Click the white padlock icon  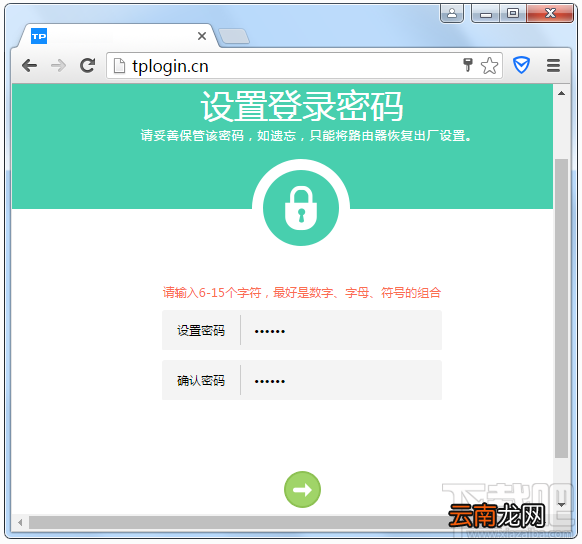pos(301,207)
